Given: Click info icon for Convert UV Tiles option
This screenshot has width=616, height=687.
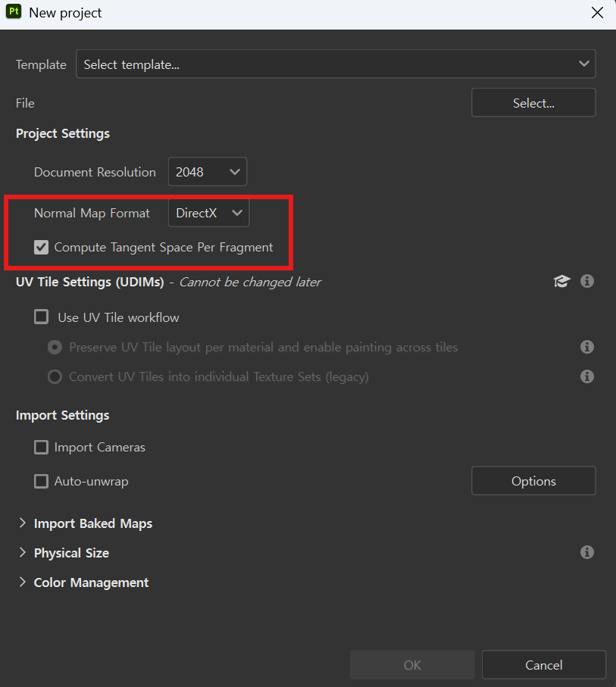Looking at the screenshot, I should pos(586,376).
